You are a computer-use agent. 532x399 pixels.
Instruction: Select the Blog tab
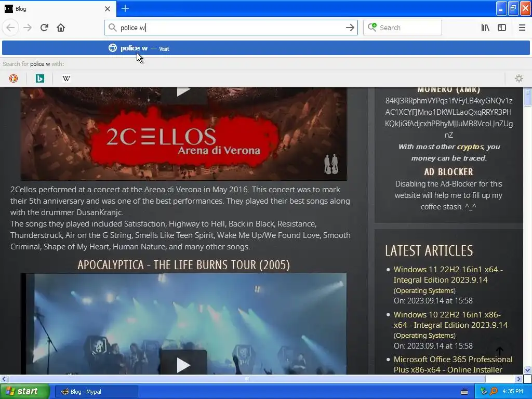click(58, 9)
